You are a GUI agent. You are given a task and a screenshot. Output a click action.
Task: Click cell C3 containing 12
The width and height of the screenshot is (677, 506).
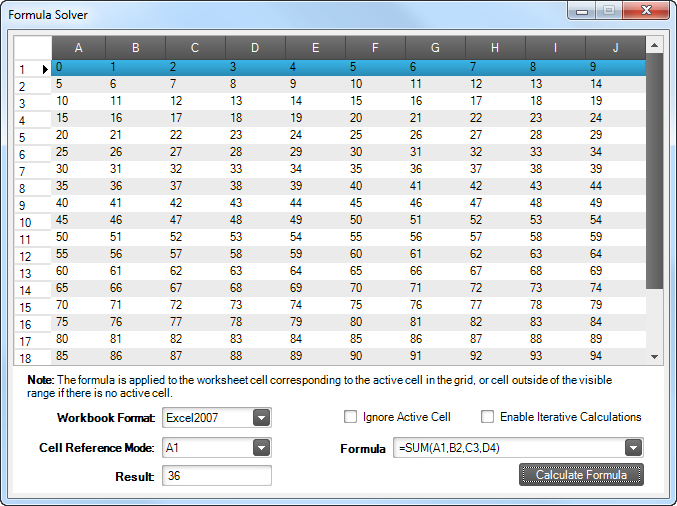[195, 101]
